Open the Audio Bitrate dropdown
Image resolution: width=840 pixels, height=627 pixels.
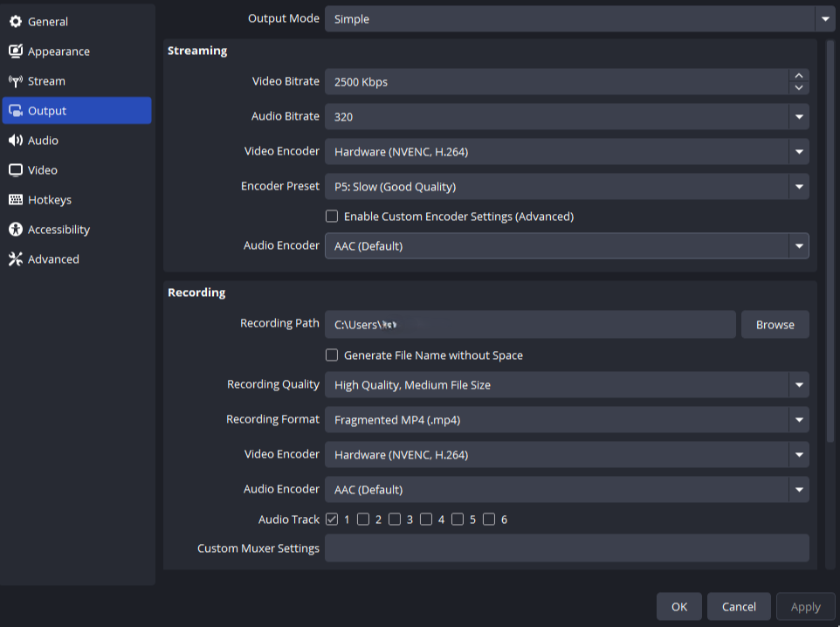798,117
